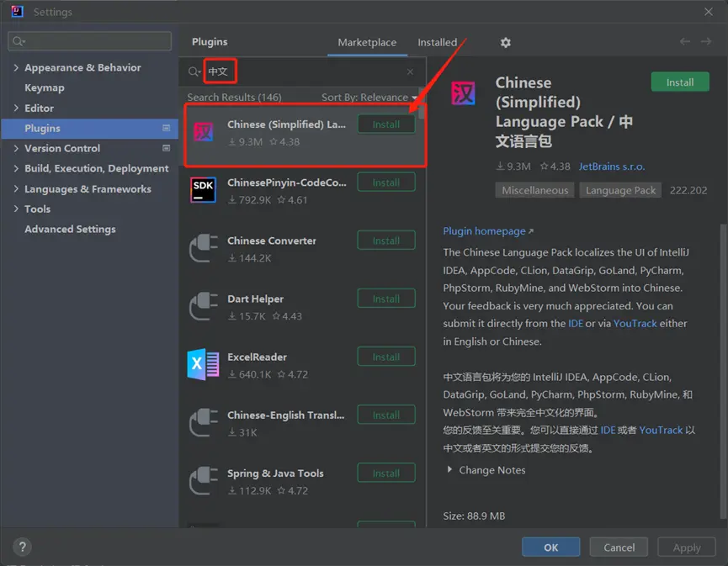Install Chinese-English Translate plugin
This screenshot has width=728, height=566.
(385, 415)
